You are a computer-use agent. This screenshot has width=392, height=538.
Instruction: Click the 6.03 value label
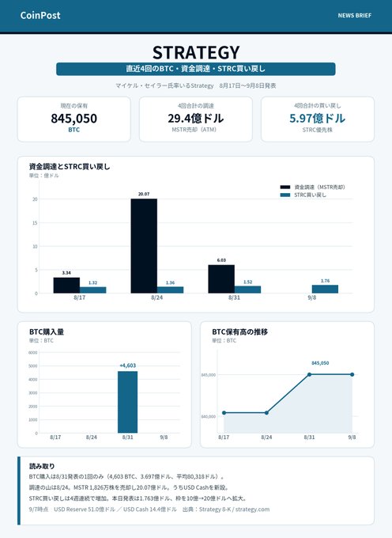(x=221, y=260)
